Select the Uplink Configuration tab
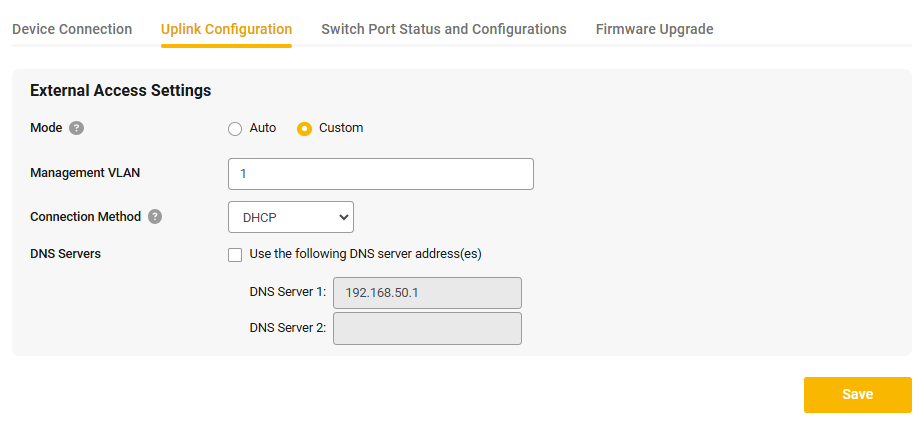 click(x=226, y=29)
